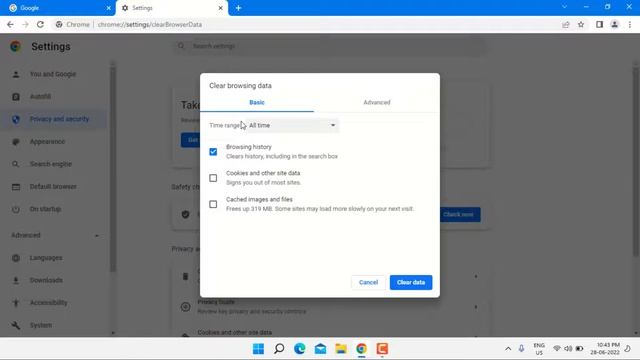Click Chrome icon in taskbar
This screenshot has height=360, width=640.
pos(362,349)
